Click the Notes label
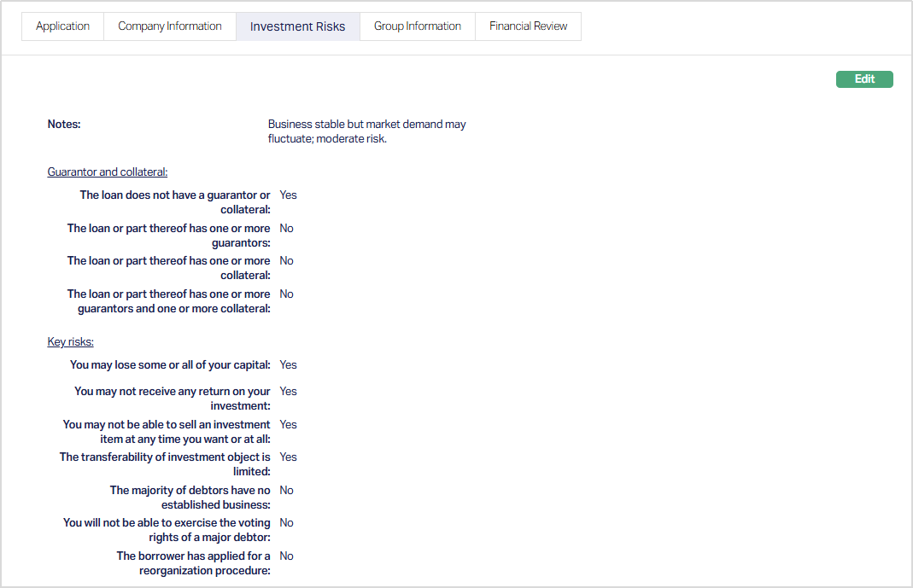This screenshot has width=913, height=588. [x=64, y=125]
